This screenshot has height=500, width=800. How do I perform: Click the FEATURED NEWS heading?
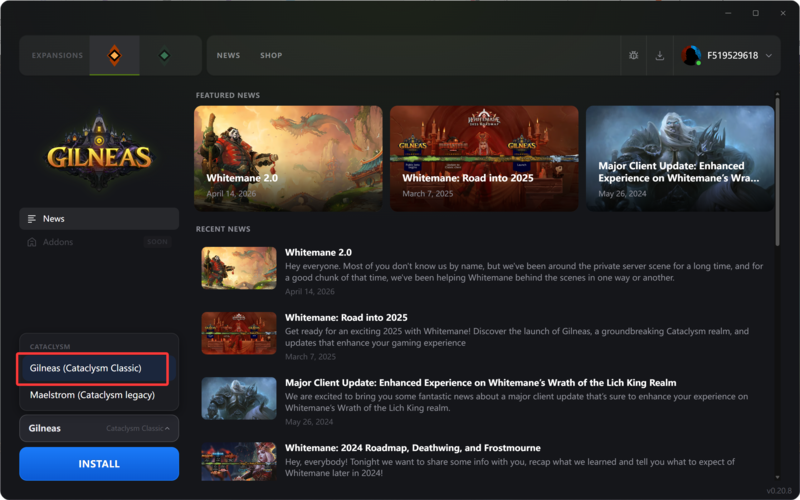pyautogui.click(x=228, y=95)
